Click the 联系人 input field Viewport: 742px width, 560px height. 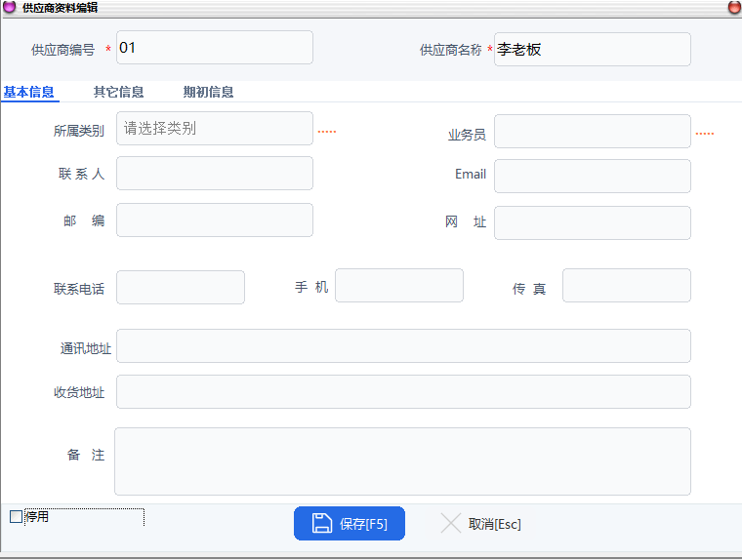tap(214, 174)
